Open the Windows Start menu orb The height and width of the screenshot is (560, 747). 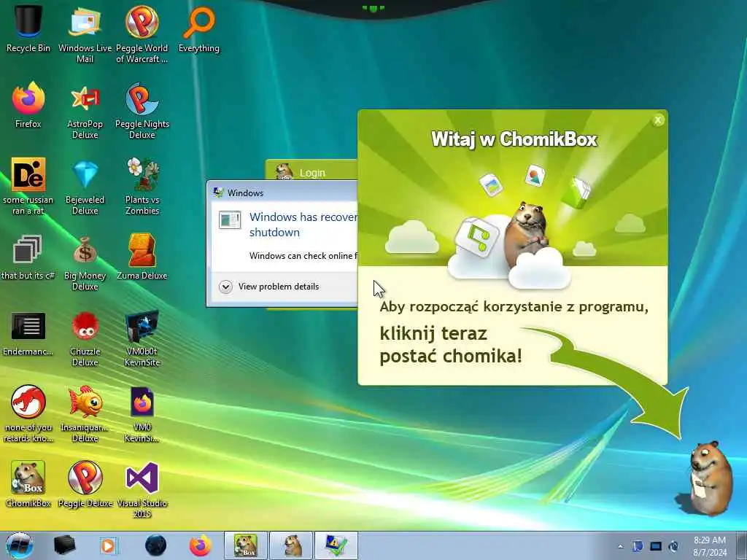click(x=19, y=545)
